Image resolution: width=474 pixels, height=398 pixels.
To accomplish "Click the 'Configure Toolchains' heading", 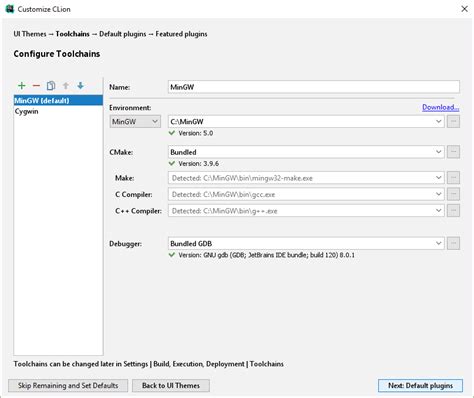I will [57, 54].
